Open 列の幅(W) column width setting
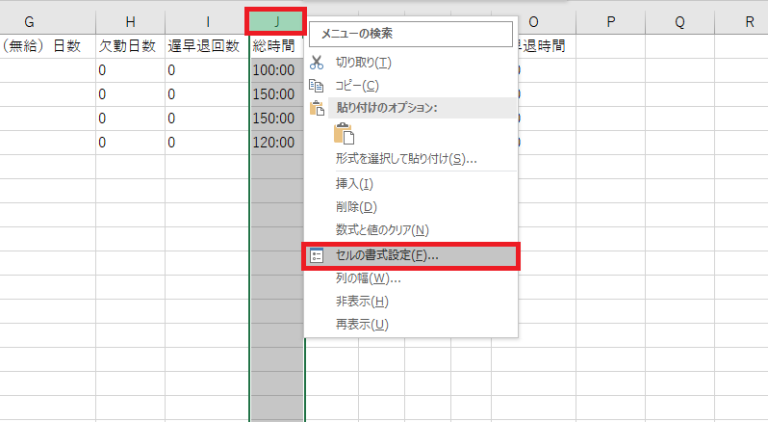Viewport: 768px width, 422px height. click(x=360, y=278)
